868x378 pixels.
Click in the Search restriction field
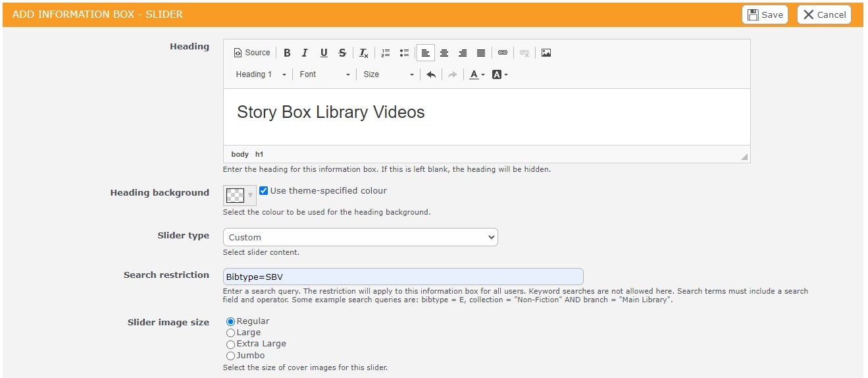[x=403, y=277]
